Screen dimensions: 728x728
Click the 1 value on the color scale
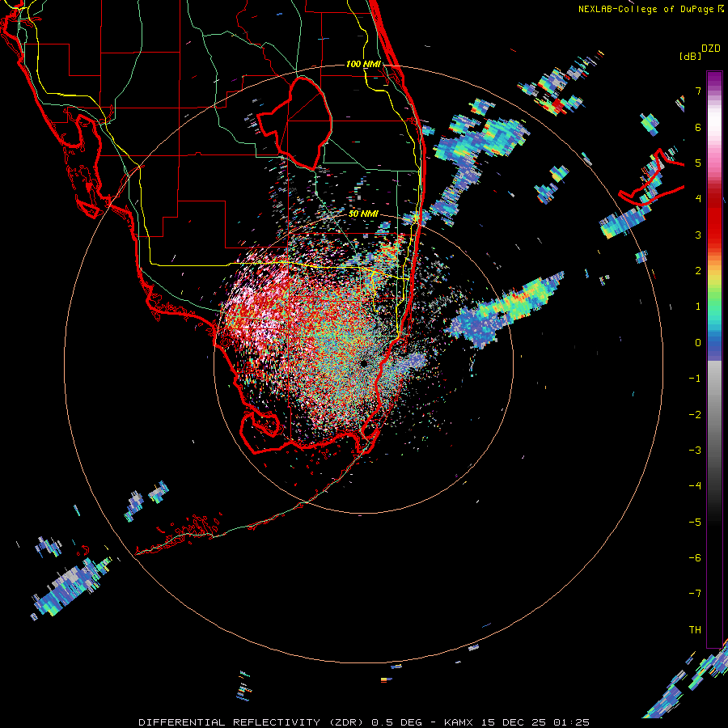[x=698, y=307]
